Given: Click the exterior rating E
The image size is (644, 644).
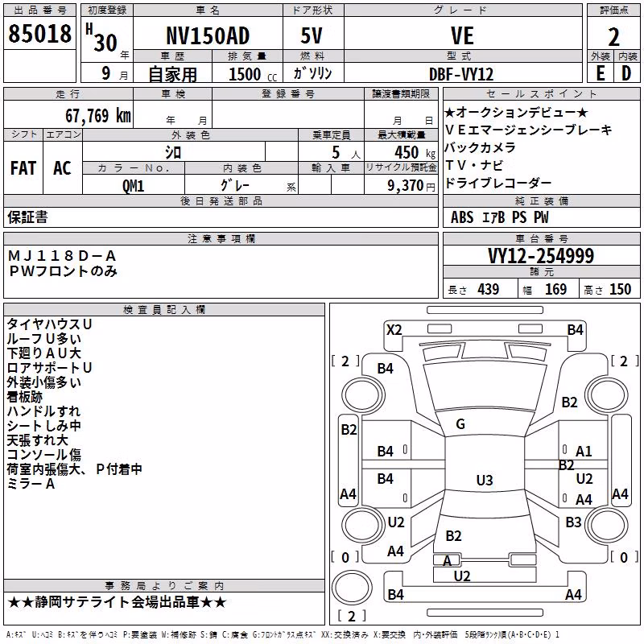Looking at the screenshot, I should click(x=601, y=73).
